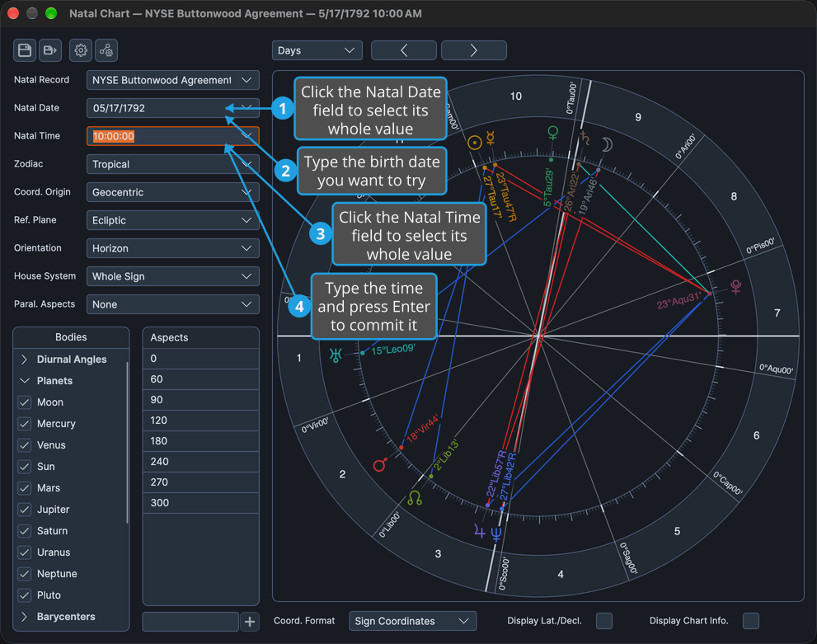Open the Orientation Horizon dropdown

click(173, 248)
